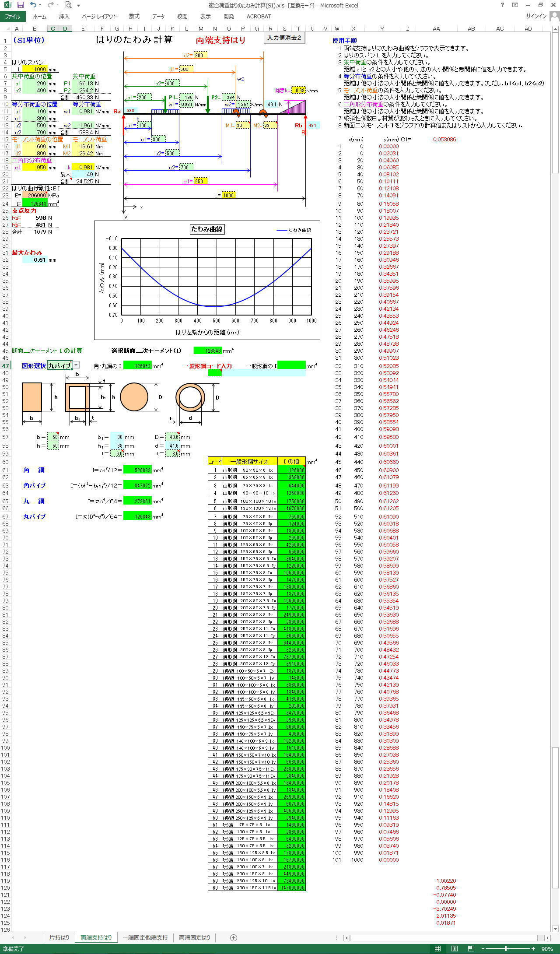Select row header 47
Image resolution: width=560 pixels, height=954 pixels.
[x=6, y=366]
